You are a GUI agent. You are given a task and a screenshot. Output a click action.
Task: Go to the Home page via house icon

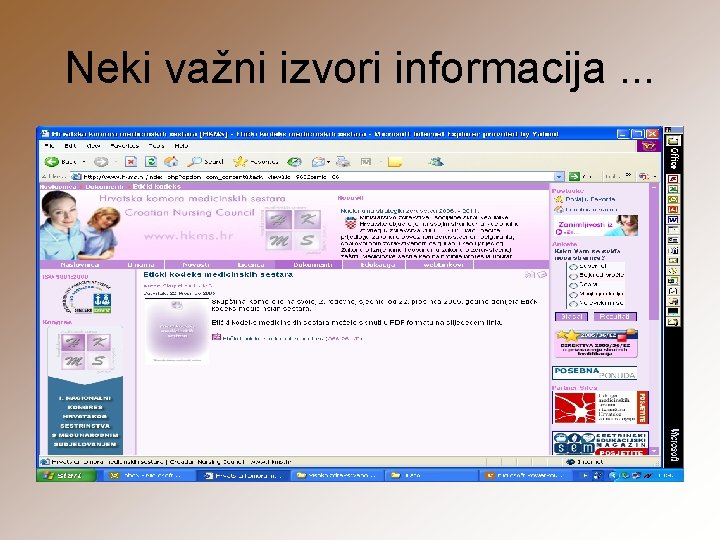(x=171, y=162)
